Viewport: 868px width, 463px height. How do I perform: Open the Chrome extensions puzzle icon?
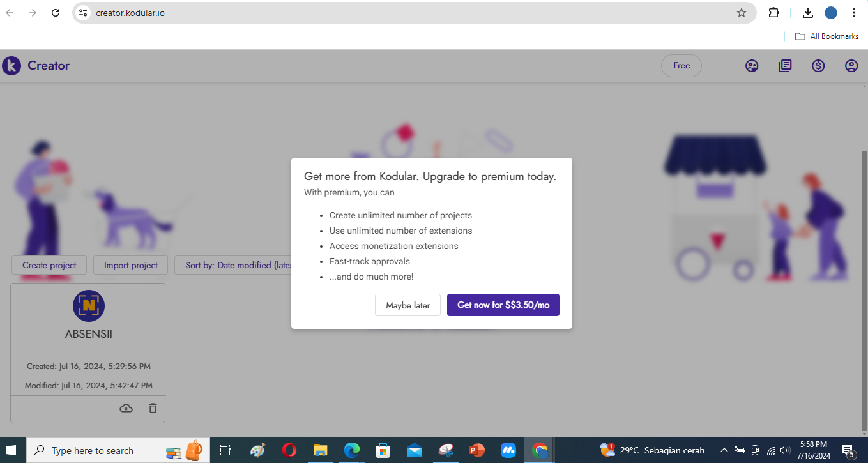[773, 13]
